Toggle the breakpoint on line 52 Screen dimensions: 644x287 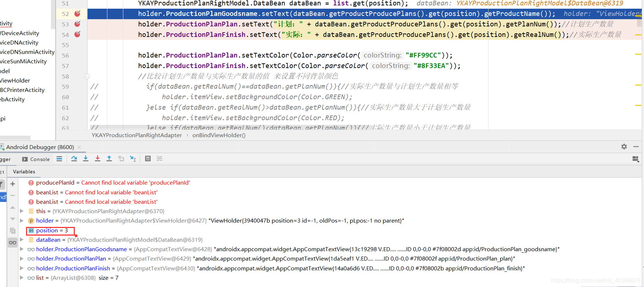pyautogui.click(x=77, y=13)
